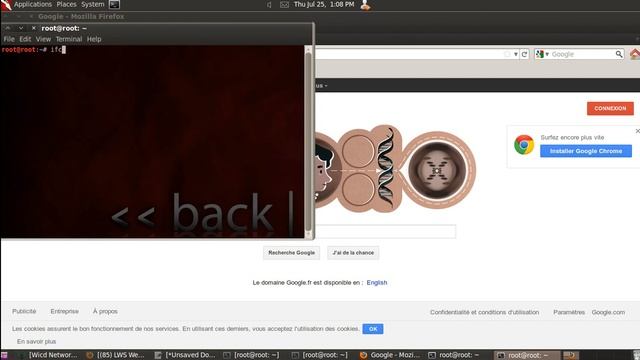Viewport: 640px width, 360px height.
Task: Click the show desktop icon in the bottom panel
Action: tap(4, 355)
